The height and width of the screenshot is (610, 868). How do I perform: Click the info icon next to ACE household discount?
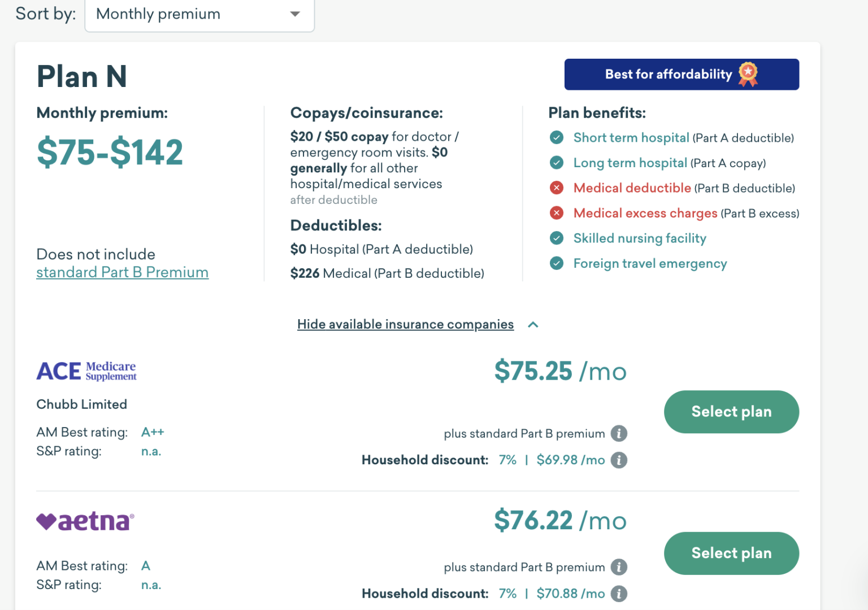[619, 460]
